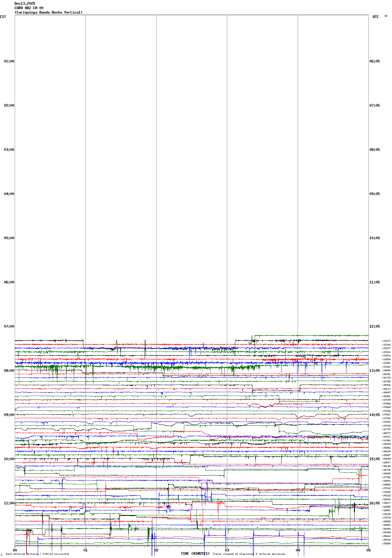
Task: Click the Curiquinga Banda Ancha Vertical title
Action: [x=49, y=12]
